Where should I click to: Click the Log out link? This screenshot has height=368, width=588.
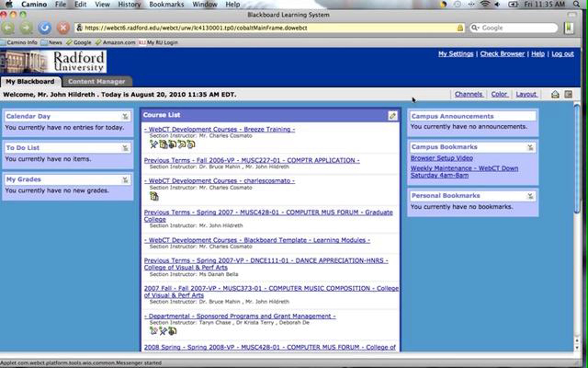(x=563, y=54)
